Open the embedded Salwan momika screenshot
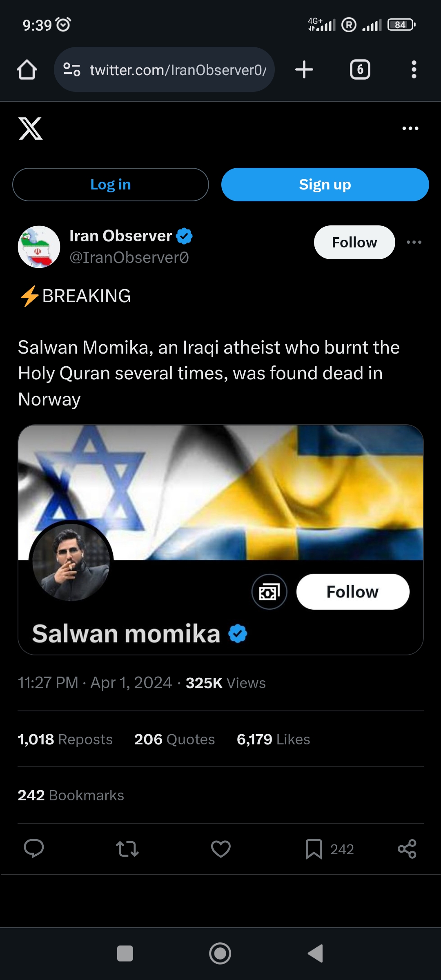The image size is (441, 980). coord(220,539)
